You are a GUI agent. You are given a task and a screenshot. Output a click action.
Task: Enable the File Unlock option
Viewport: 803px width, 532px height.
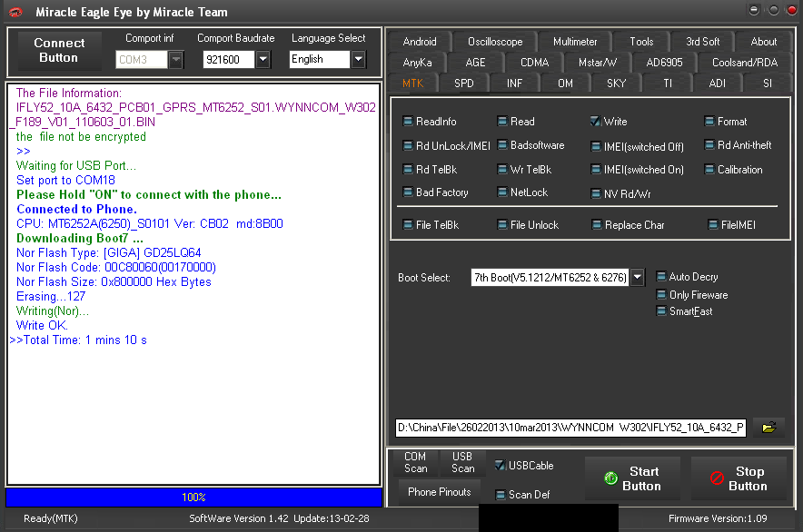coord(501,225)
